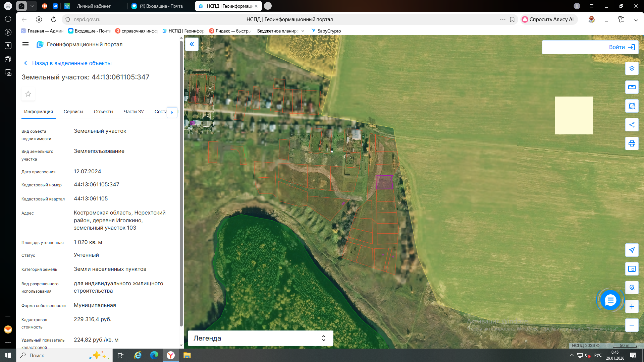Collapse the side panel with double chevron

pyautogui.click(x=192, y=44)
